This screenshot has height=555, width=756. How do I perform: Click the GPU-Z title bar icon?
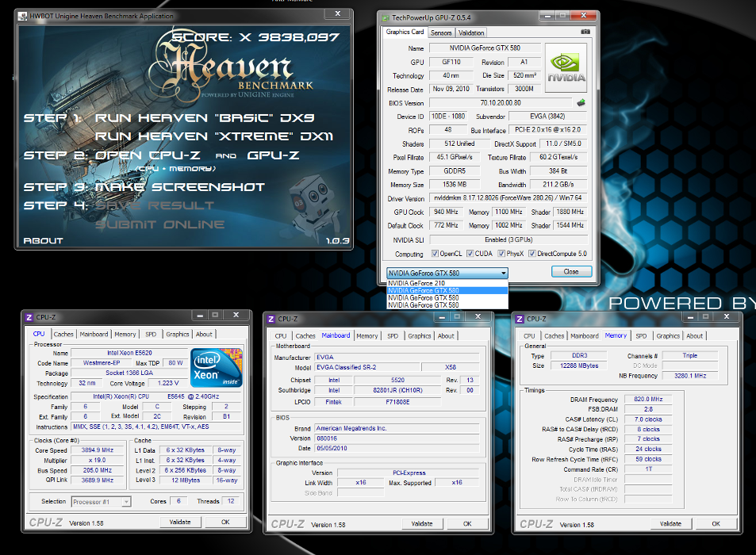pyautogui.click(x=386, y=17)
